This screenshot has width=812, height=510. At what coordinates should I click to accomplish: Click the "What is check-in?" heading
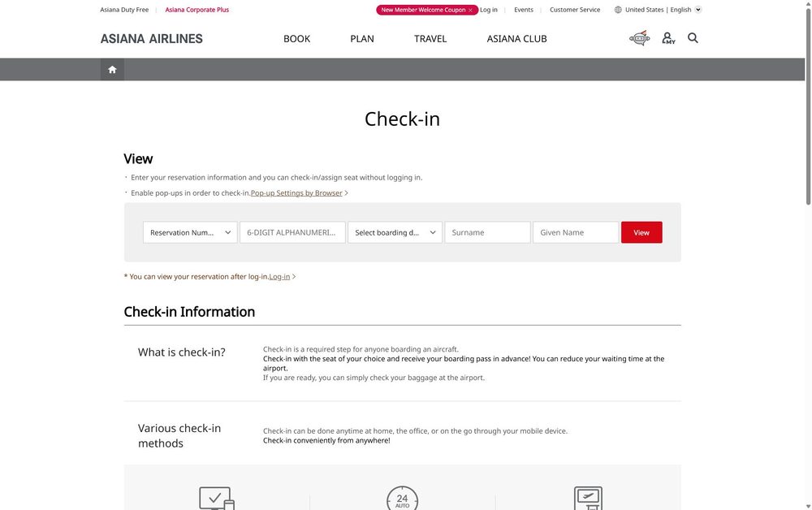(x=182, y=352)
